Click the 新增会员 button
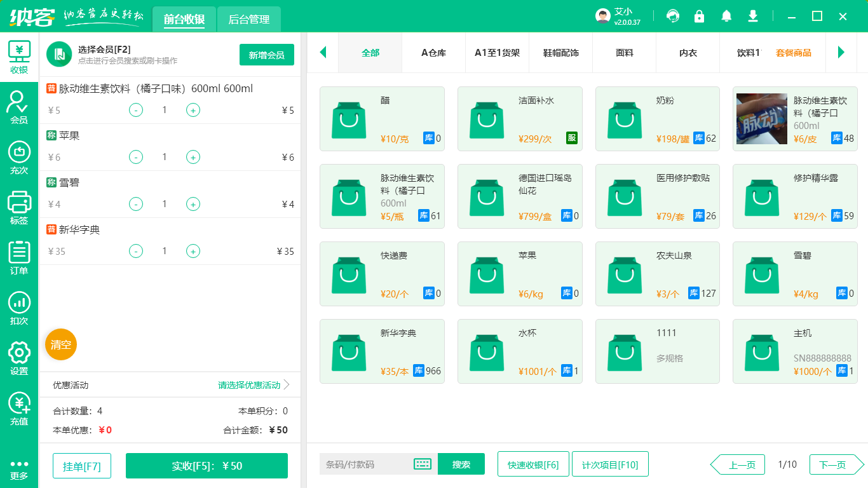Viewport: 868px width, 488px height. pos(267,55)
